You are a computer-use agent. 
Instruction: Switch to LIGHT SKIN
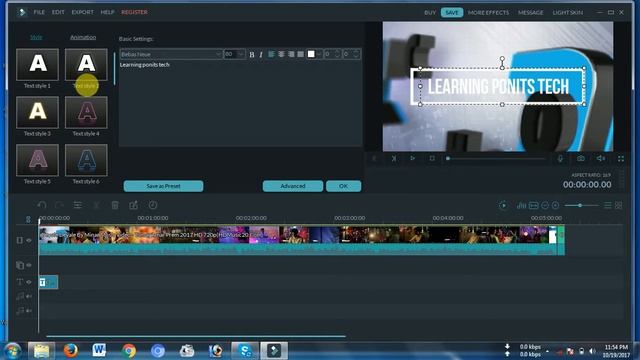568,13
